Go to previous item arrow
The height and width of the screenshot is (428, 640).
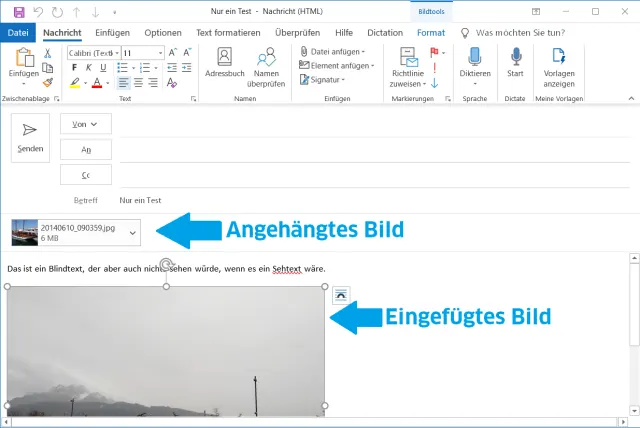[x=76, y=12]
